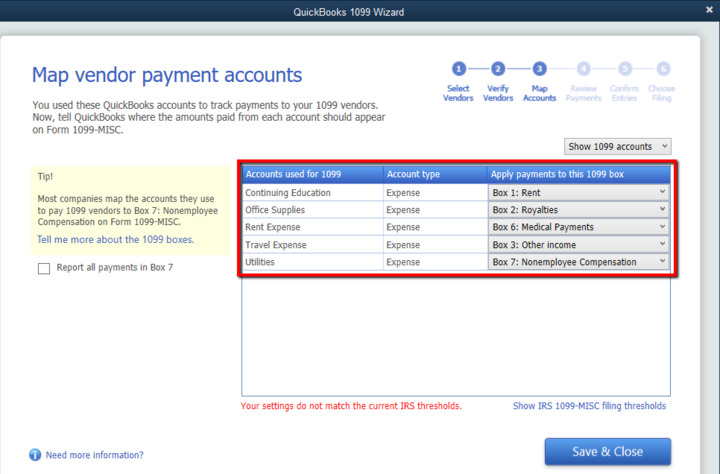Image resolution: width=720 pixels, height=474 pixels.
Task: Open the Show 1099 accounts dropdown
Action: tap(618, 147)
